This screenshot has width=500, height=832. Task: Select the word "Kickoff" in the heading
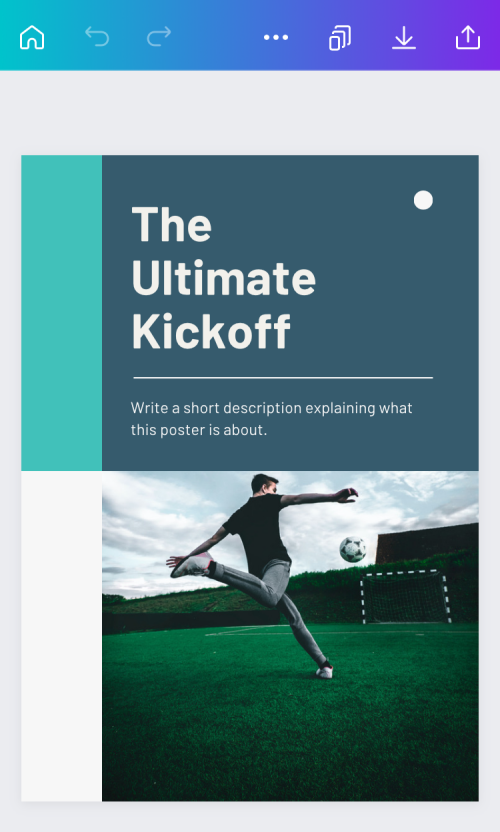click(x=211, y=331)
